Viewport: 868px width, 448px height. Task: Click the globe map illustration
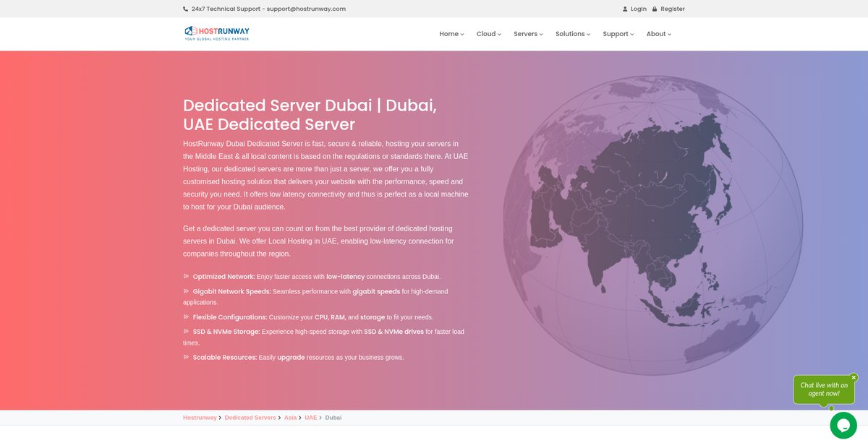point(652,225)
